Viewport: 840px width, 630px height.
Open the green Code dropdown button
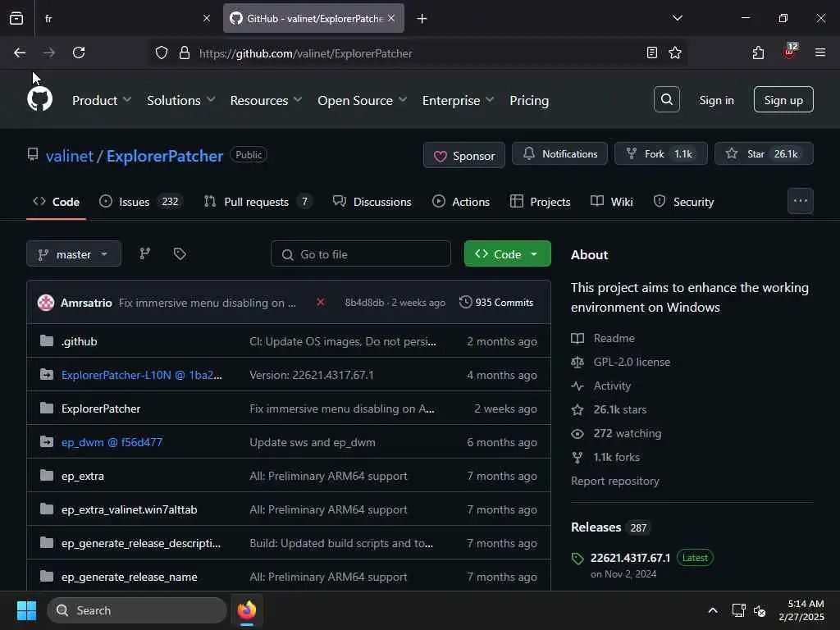tap(507, 254)
